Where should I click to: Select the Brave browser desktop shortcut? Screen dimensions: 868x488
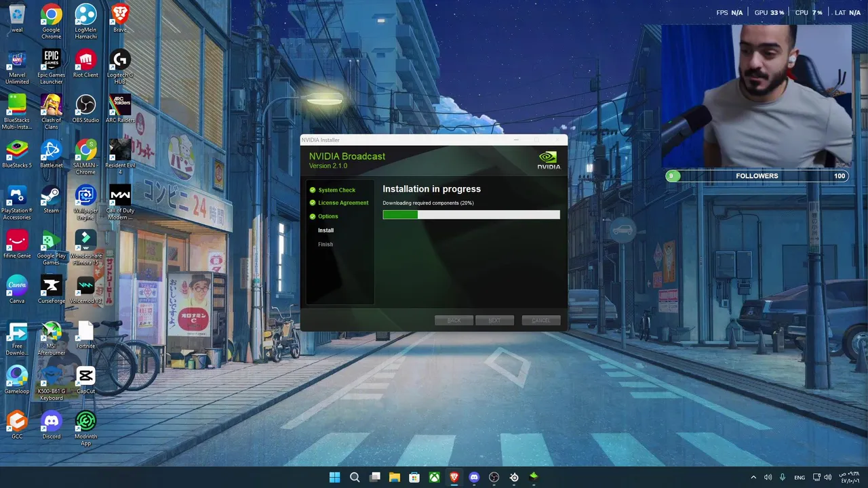click(x=120, y=18)
